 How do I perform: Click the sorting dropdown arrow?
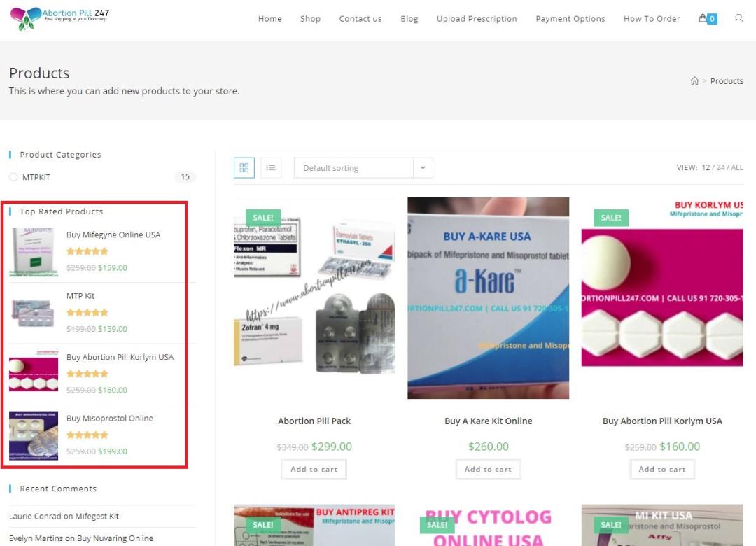(423, 168)
